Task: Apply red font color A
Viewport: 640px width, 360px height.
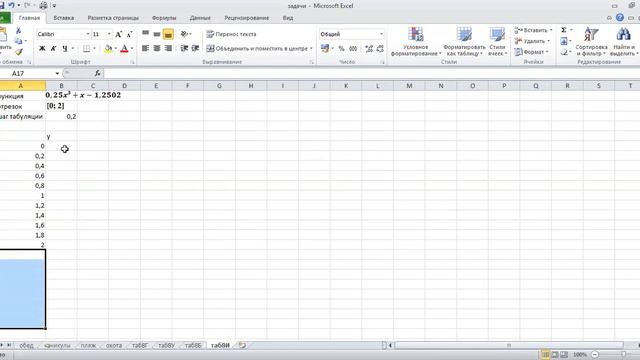Action: click(x=124, y=49)
